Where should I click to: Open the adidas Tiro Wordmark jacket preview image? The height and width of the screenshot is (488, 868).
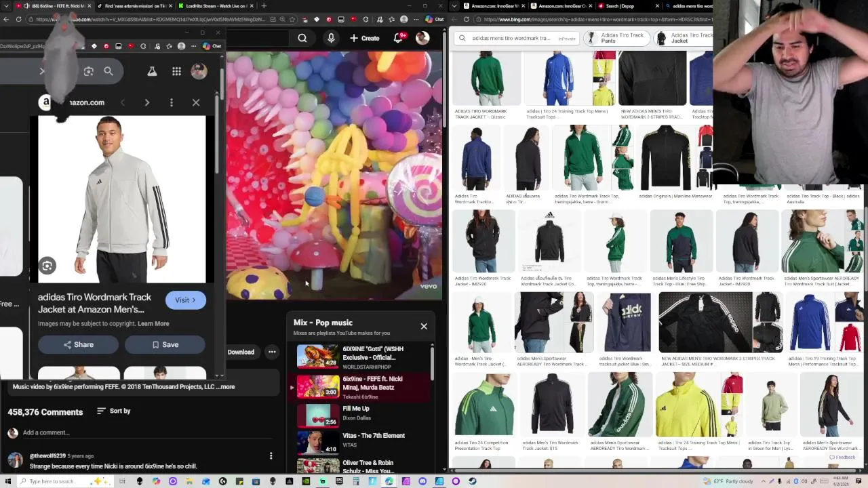click(x=122, y=199)
